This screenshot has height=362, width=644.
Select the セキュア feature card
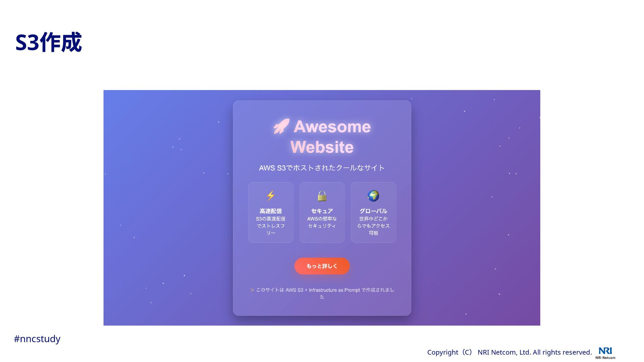coord(322,213)
